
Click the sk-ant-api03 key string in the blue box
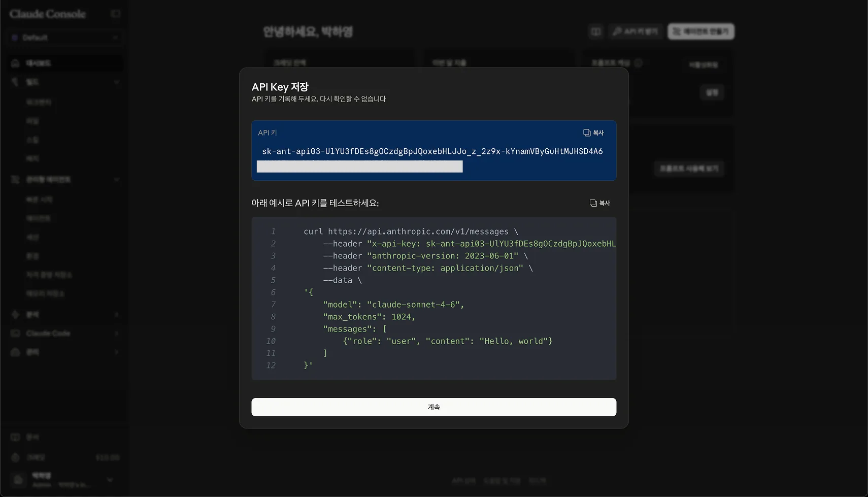pos(432,151)
